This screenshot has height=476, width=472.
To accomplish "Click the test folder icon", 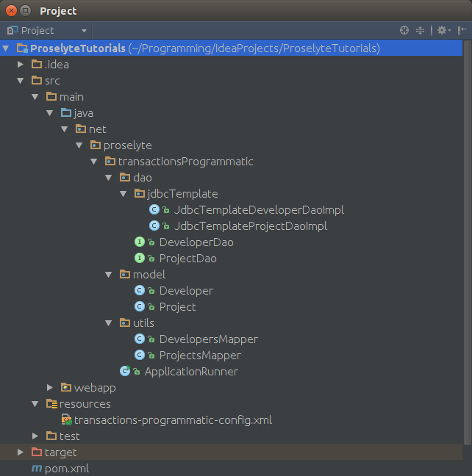I will pos(51,436).
